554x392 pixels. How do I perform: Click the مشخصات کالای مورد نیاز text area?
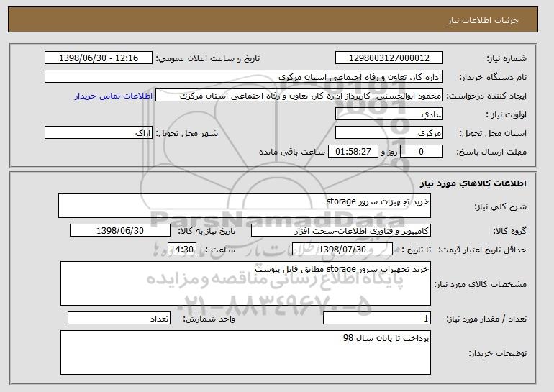pos(245,283)
